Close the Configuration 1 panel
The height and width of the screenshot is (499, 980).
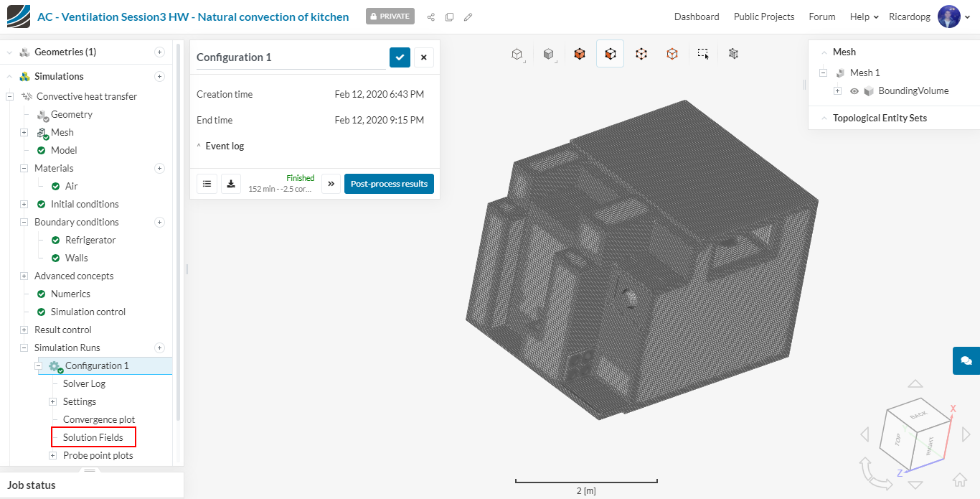tap(423, 57)
